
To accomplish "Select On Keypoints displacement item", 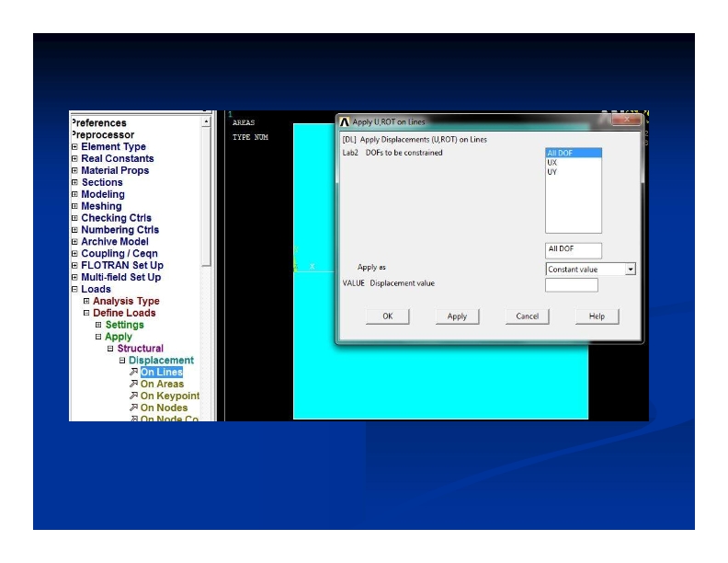I will pyautogui.click(x=169, y=396).
